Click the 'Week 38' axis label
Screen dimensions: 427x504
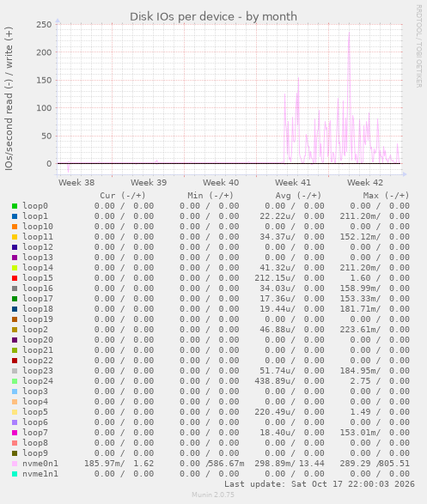tap(76, 183)
